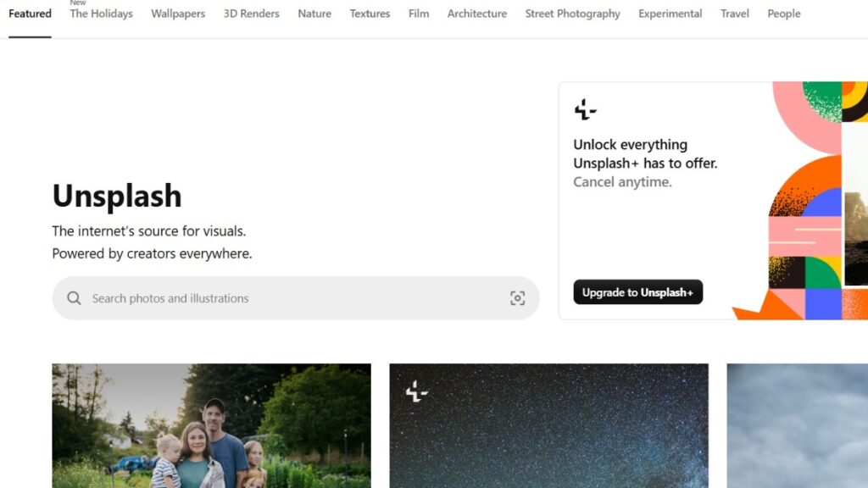Browse the Nature category
This screenshot has width=868, height=488.
314,14
